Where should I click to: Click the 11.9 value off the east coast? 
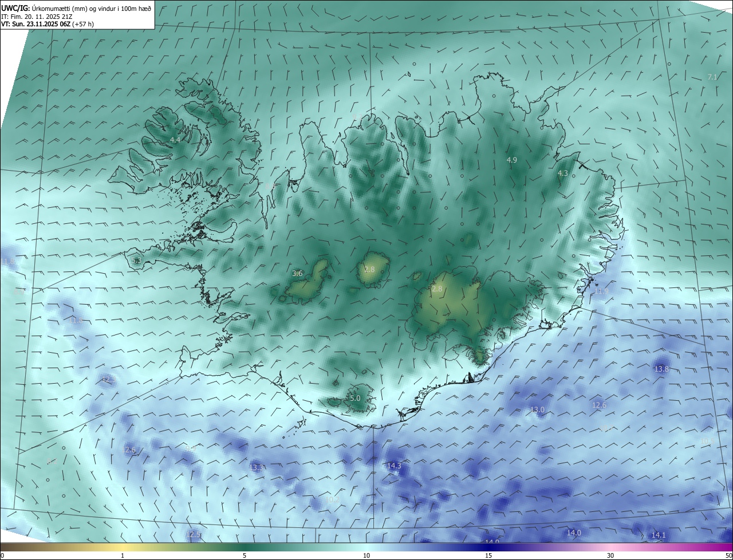tap(601, 291)
